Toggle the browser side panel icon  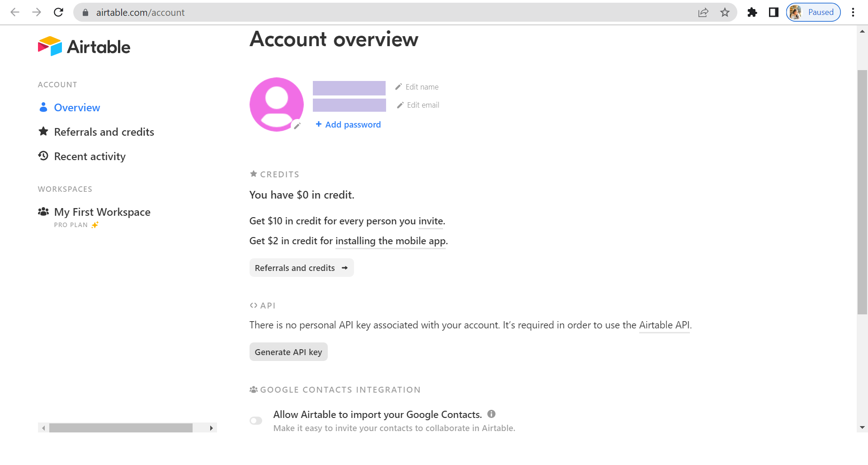[x=774, y=12]
